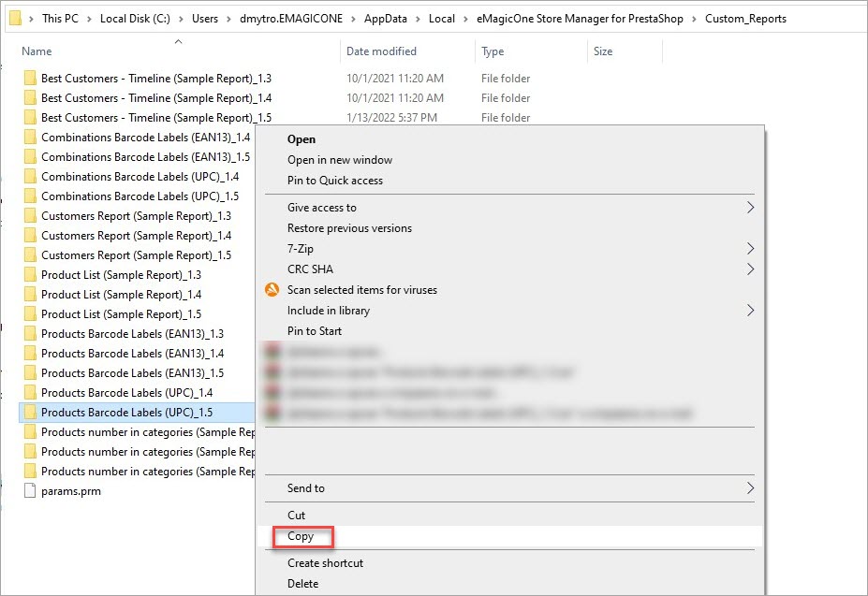
Task: Open dropdown chevron after This PC breadcrumb
Action: pyautogui.click(x=89, y=19)
